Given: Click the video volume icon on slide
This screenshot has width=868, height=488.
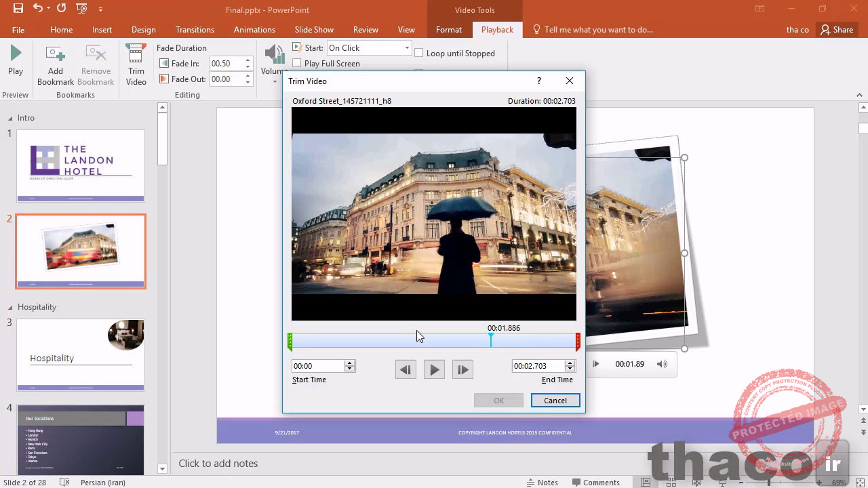Looking at the screenshot, I should pyautogui.click(x=662, y=364).
